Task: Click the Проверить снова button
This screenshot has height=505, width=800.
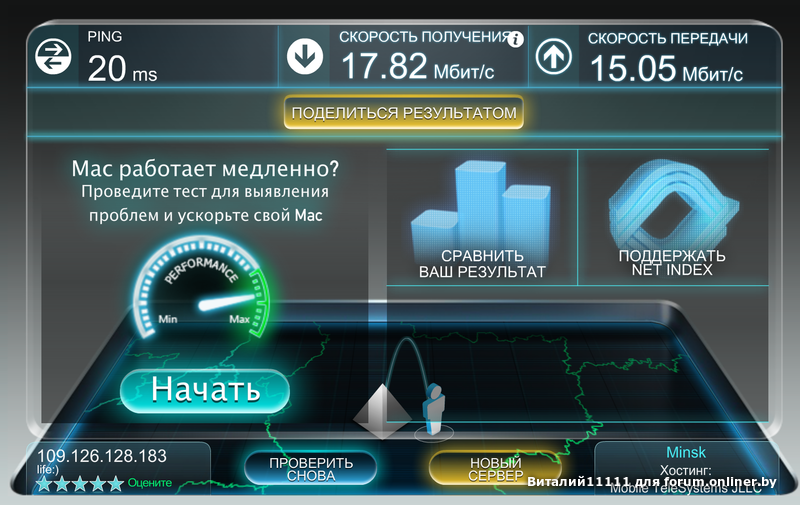Action: pos(311,469)
